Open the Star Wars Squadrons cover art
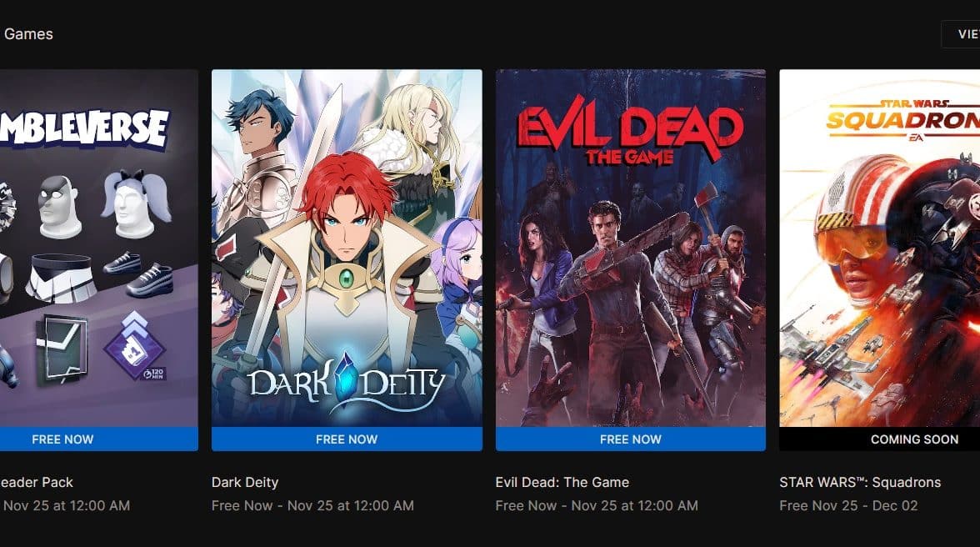 (879, 248)
